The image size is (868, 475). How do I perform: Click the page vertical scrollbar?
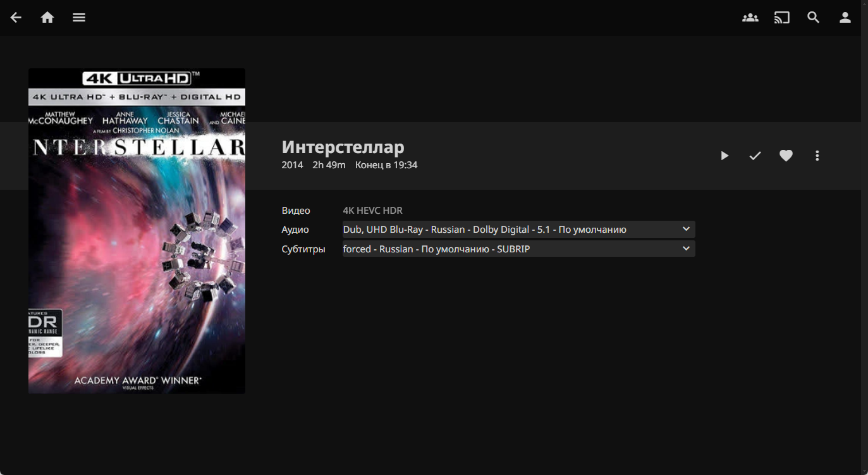click(x=864, y=237)
